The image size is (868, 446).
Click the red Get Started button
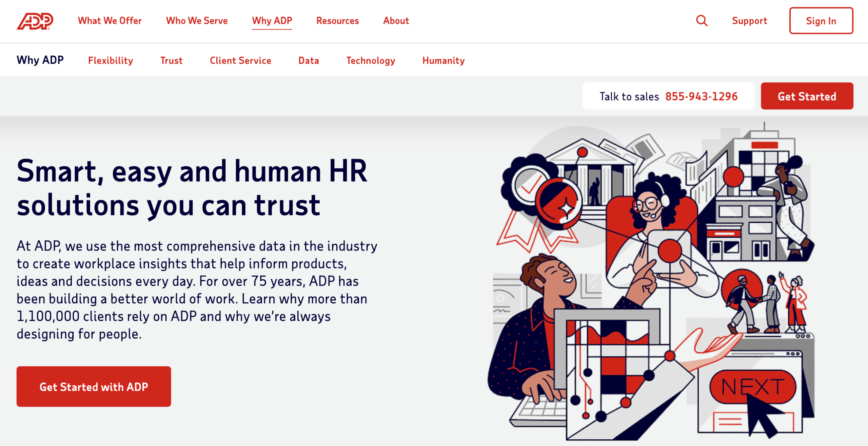[807, 96]
